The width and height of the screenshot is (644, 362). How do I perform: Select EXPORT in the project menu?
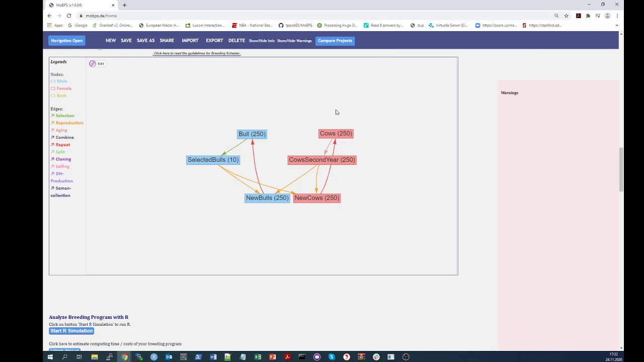point(214,41)
